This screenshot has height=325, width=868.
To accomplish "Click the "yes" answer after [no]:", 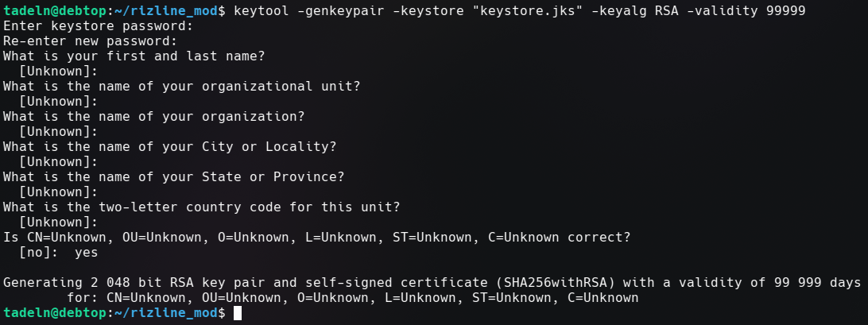I will tap(86, 253).
